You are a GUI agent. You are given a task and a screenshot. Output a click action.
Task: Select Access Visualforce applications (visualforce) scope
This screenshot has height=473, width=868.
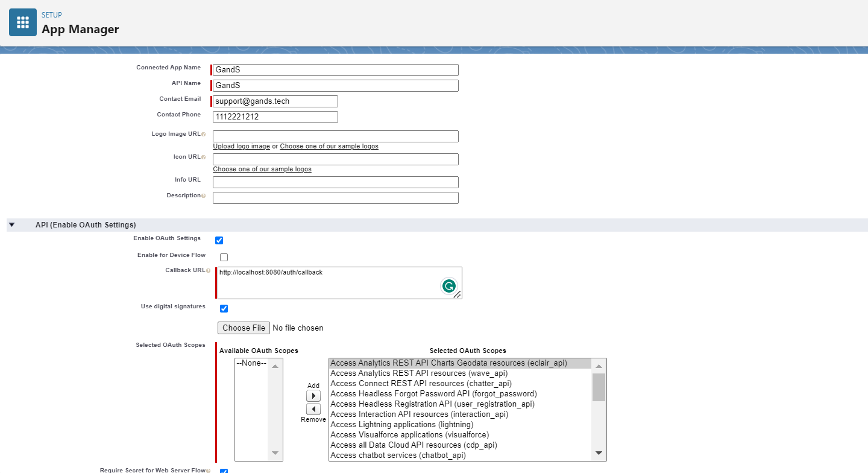coord(461,435)
